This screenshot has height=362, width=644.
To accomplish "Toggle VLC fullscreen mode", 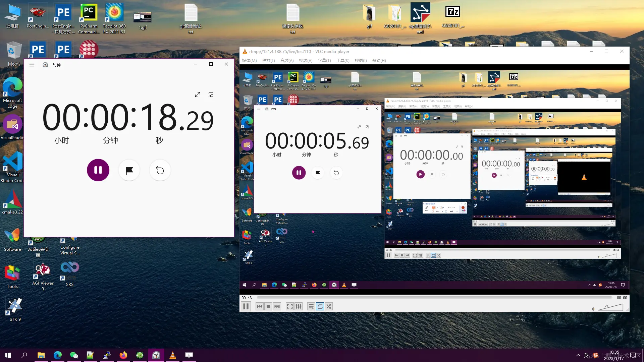I will (x=289, y=306).
